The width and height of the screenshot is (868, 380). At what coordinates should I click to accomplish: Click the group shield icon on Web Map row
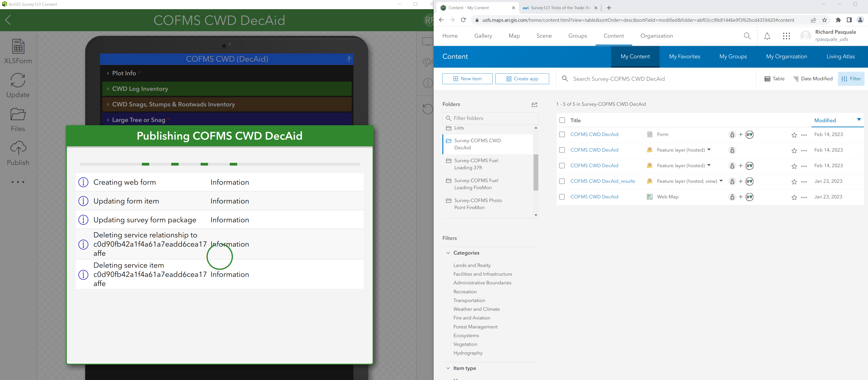749,197
